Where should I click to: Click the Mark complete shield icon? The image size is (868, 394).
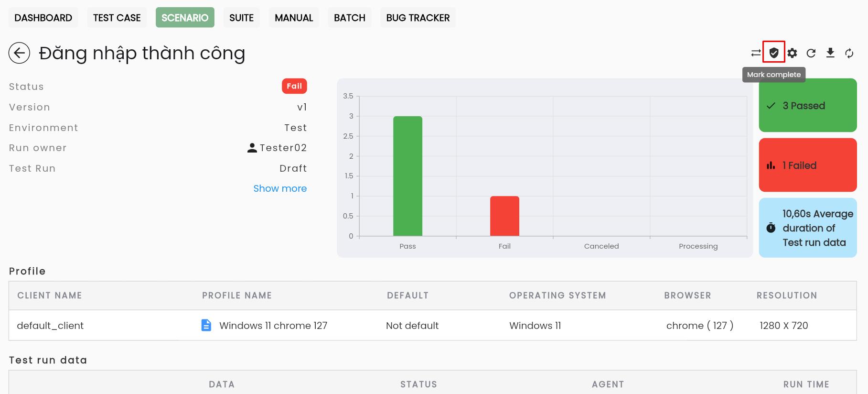pyautogui.click(x=774, y=53)
